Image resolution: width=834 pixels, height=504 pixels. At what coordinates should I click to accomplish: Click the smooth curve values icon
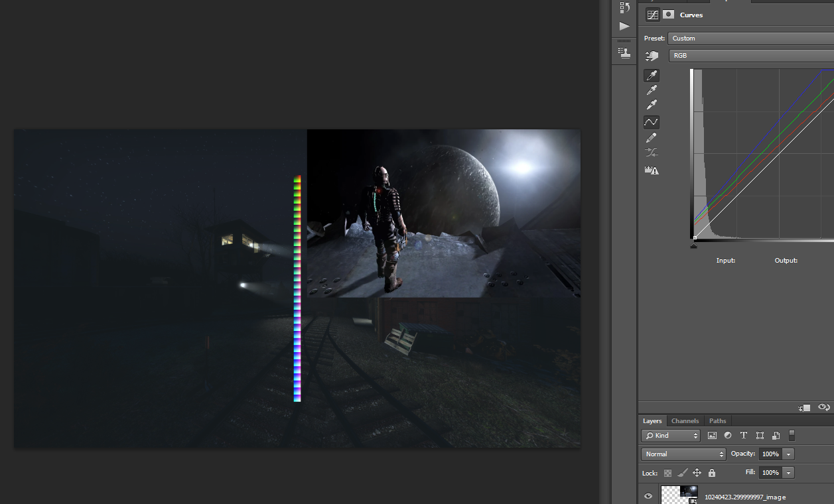point(652,153)
